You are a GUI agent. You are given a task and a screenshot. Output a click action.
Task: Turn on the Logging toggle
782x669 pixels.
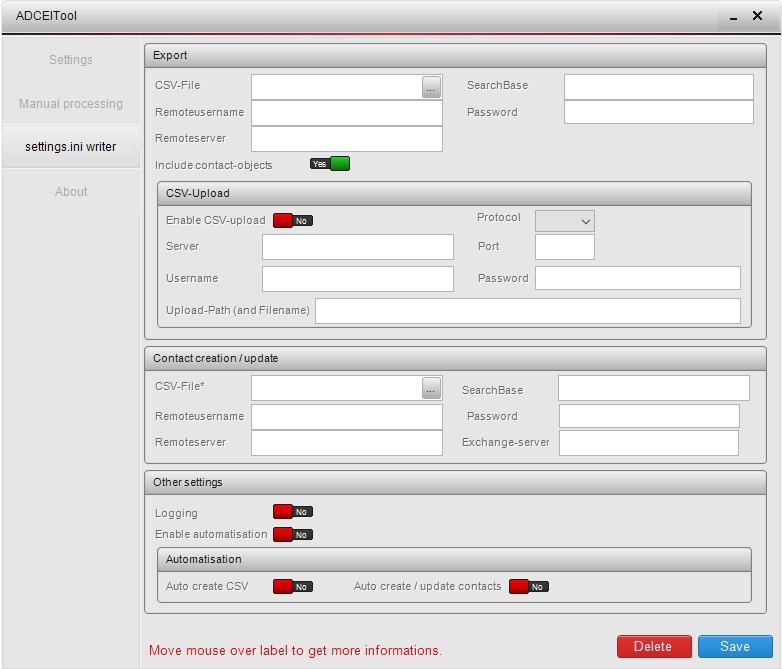point(293,512)
